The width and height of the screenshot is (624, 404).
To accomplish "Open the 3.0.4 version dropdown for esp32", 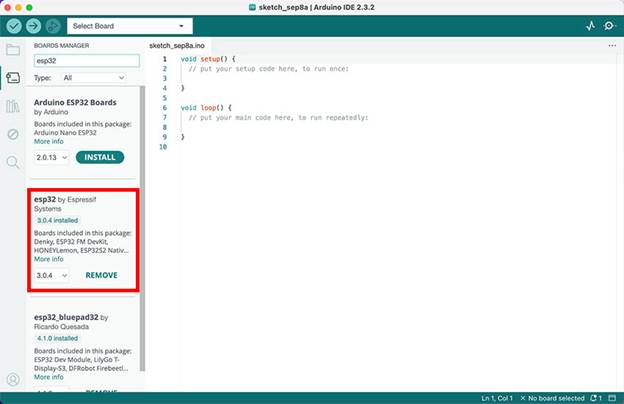I will (x=51, y=275).
